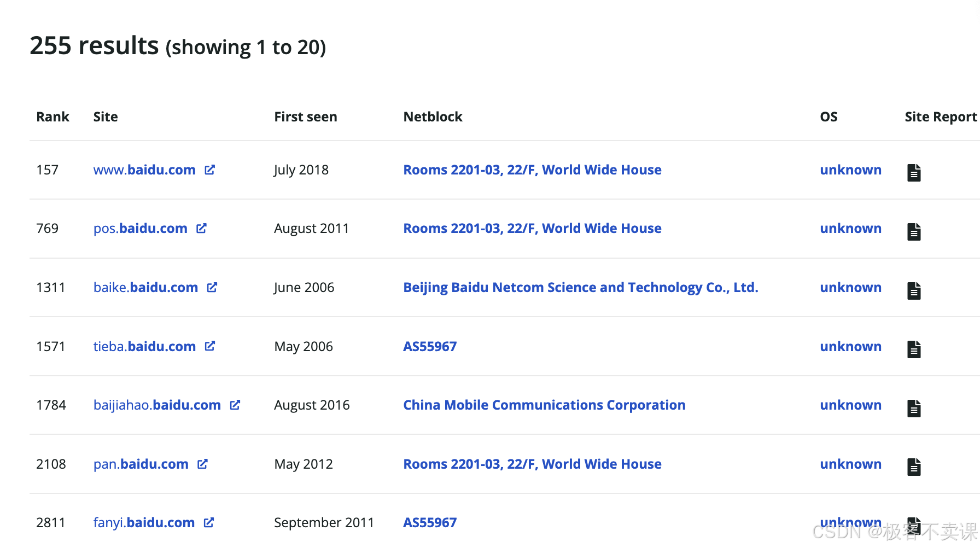This screenshot has width=980, height=548.
Task: Open AS55967 netblock in tieba.baidu.com row
Action: coord(430,347)
